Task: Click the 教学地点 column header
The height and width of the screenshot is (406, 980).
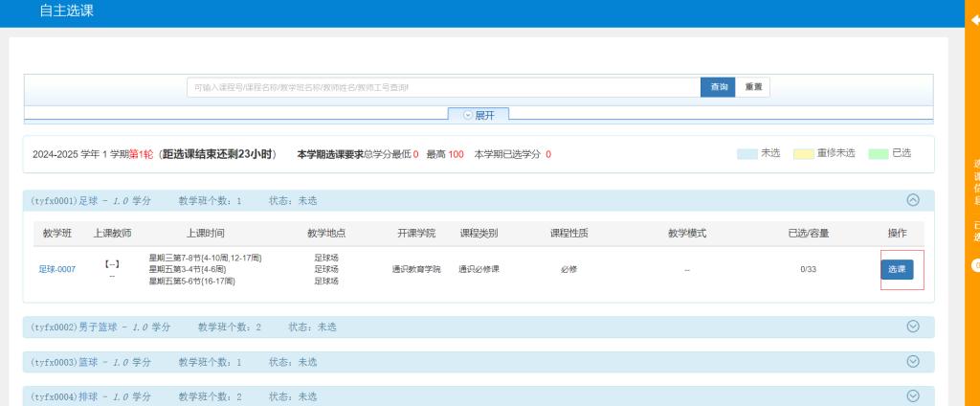Action: point(326,234)
